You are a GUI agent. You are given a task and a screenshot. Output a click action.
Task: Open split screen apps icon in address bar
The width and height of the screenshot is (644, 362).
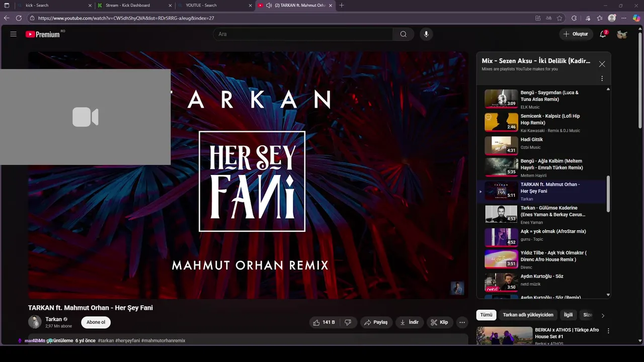coord(538,18)
